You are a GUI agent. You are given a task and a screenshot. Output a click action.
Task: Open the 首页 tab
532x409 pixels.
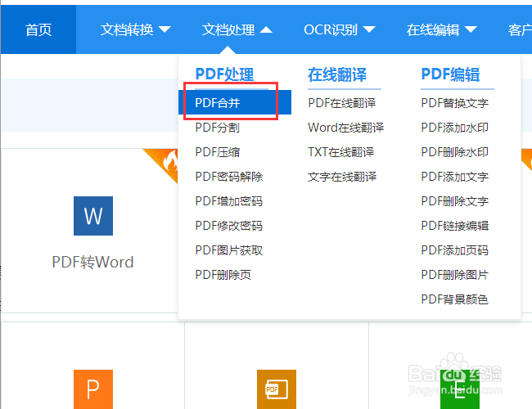38,29
